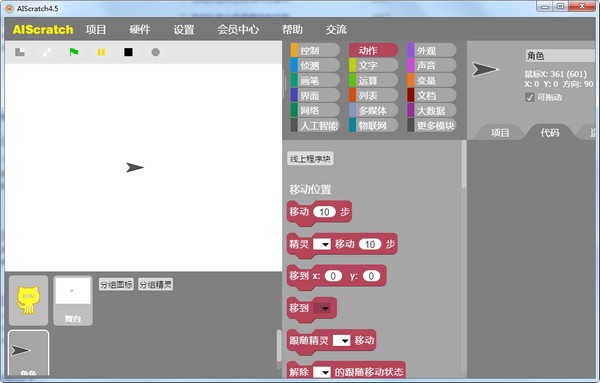
Task: Open the 声音 block category
Action: [432, 65]
